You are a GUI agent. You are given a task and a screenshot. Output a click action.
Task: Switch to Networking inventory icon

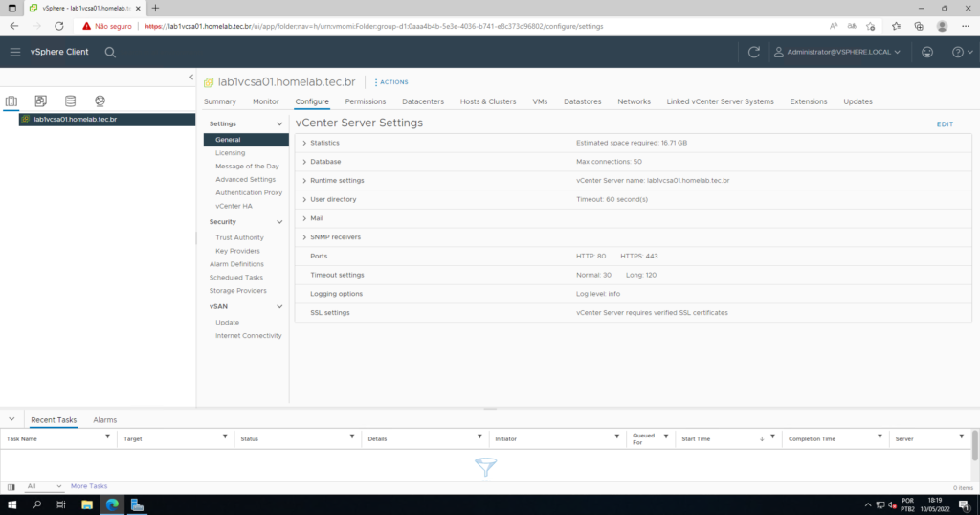100,101
